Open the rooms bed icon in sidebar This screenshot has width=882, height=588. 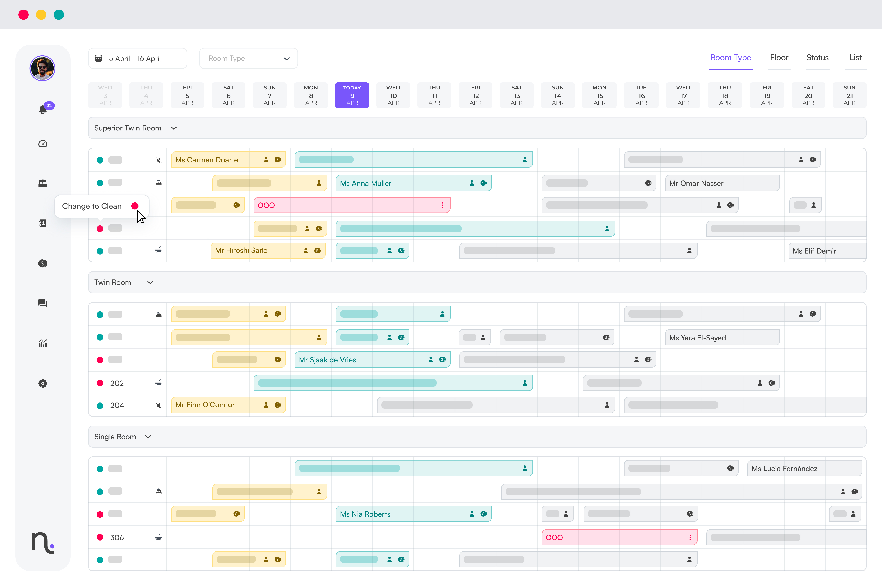[x=43, y=183]
